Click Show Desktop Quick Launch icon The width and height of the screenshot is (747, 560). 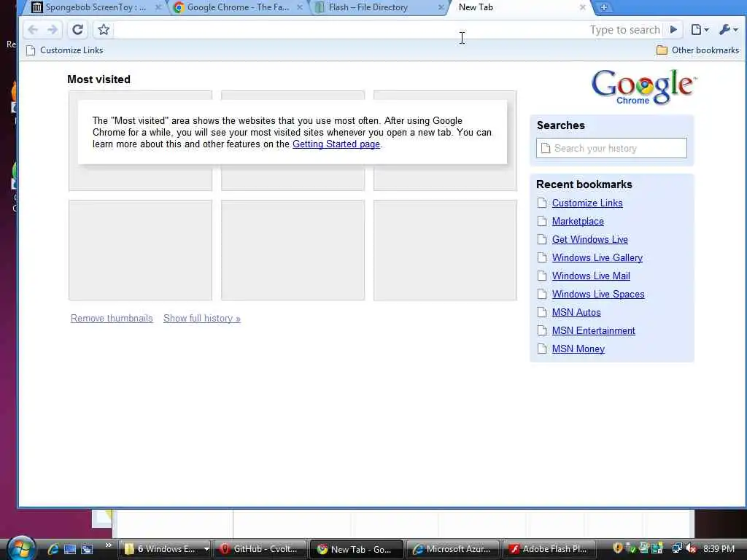click(70, 549)
